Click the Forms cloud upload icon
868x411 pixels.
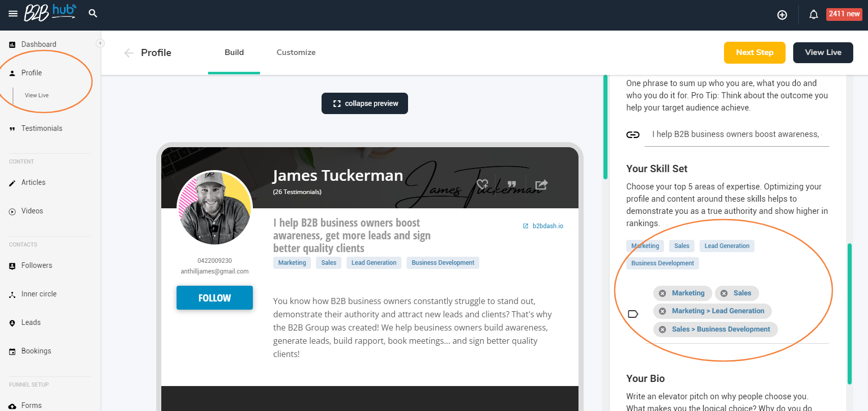coord(12,406)
